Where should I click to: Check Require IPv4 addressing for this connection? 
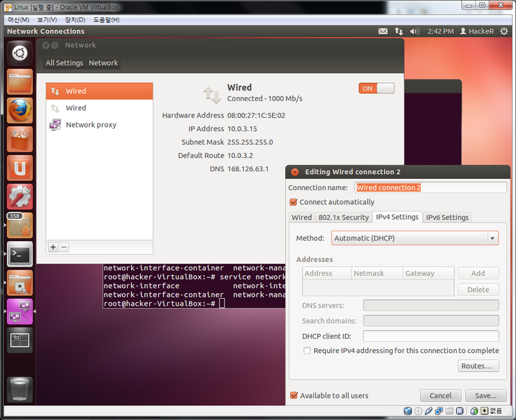(x=307, y=350)
